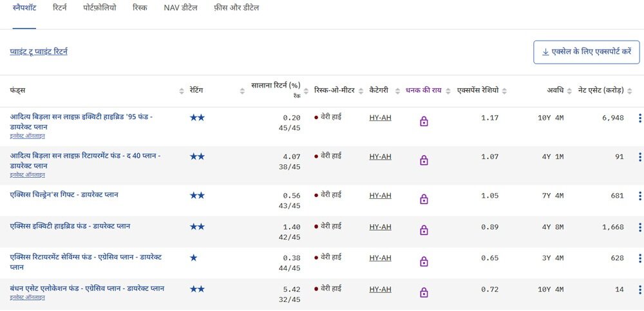Viewport: 644px width, 311px height.
Task: Click the lock icon in Axis Children's Gift row
Action: click(424, 200)
